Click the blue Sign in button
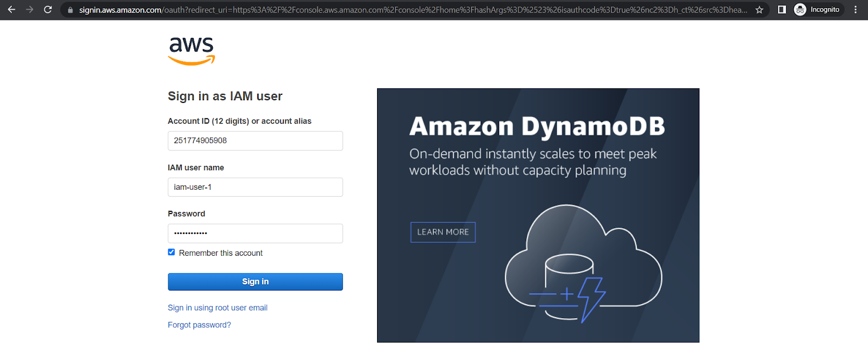 pyautogui.click(x=255, y=282)
